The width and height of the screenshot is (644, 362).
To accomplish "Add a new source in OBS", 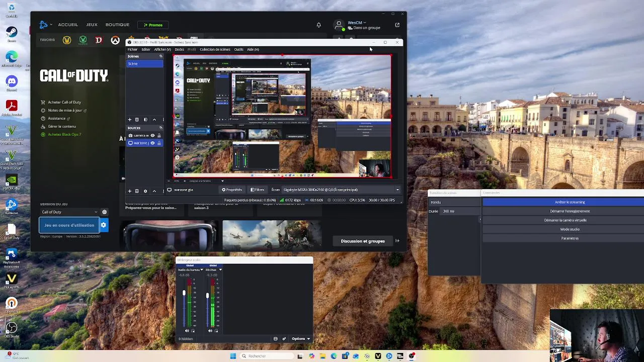I will coord(129,191).
